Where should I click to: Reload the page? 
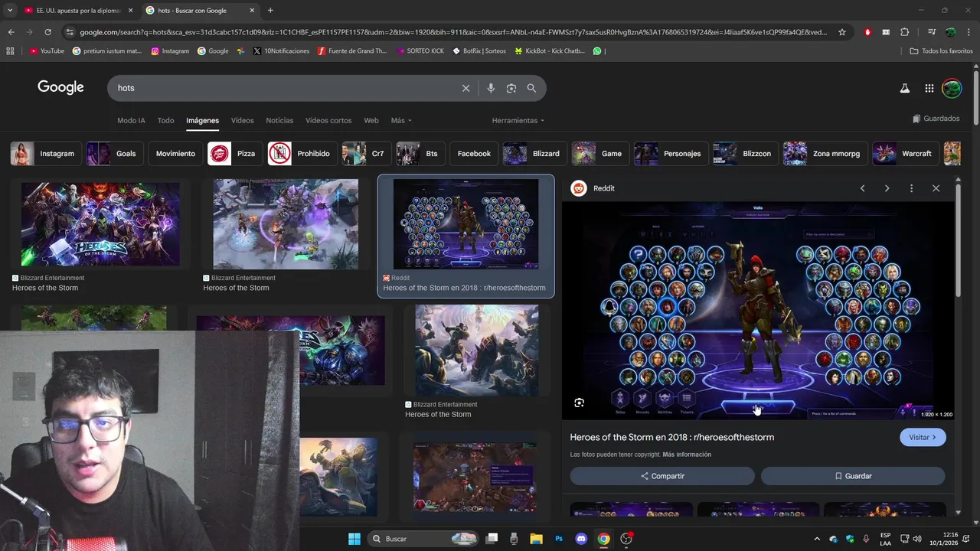(x=47, y=32)
